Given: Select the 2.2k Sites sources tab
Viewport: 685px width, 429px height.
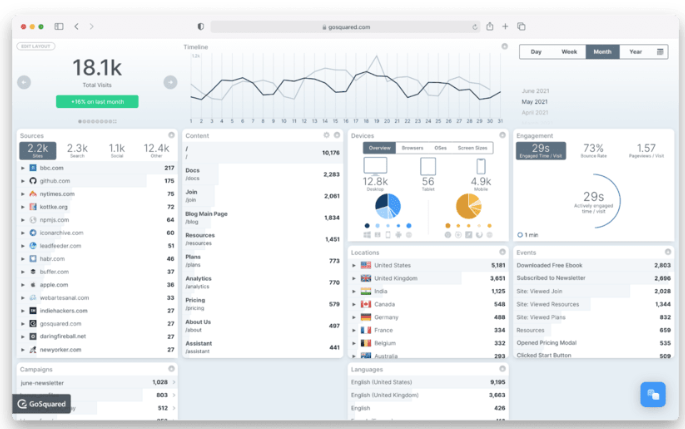Looking at the screenshot, I should (38, 151).
